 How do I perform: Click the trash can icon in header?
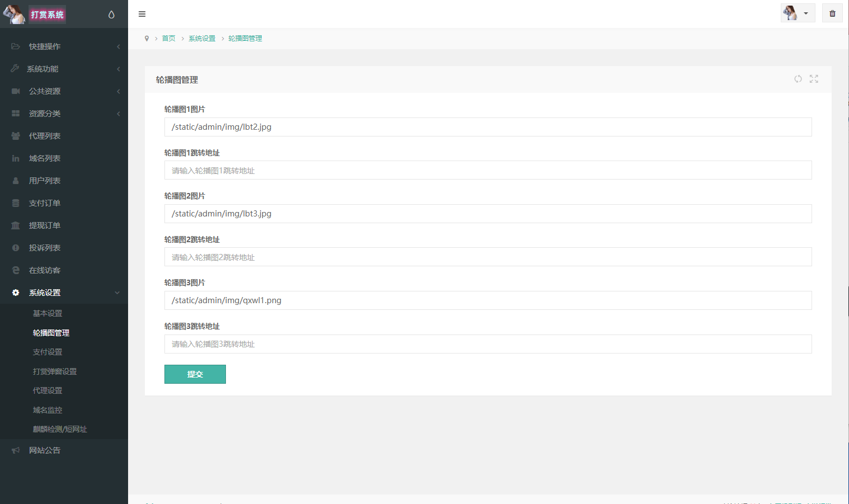[x=832, y=13]
